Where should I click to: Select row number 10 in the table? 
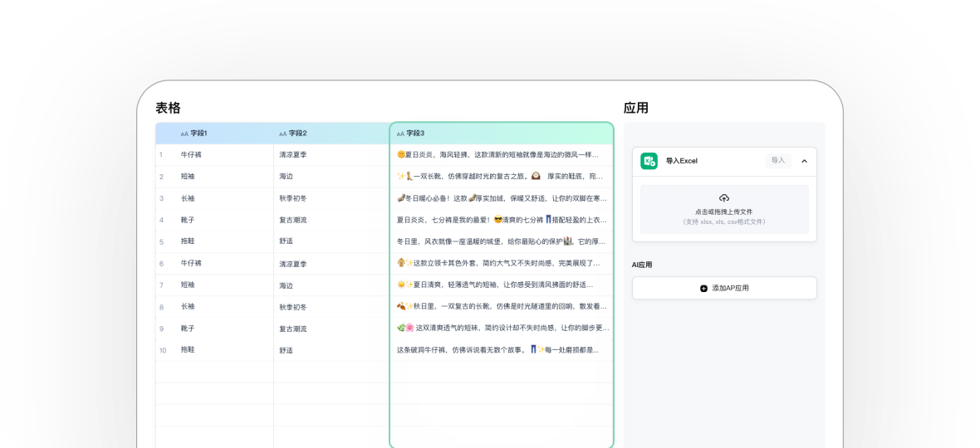(x=163, y=350)
